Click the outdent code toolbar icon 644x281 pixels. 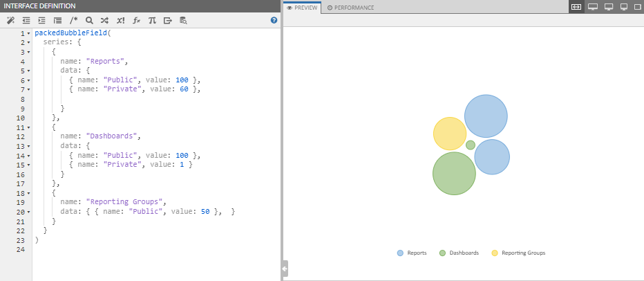click(26, 21)
